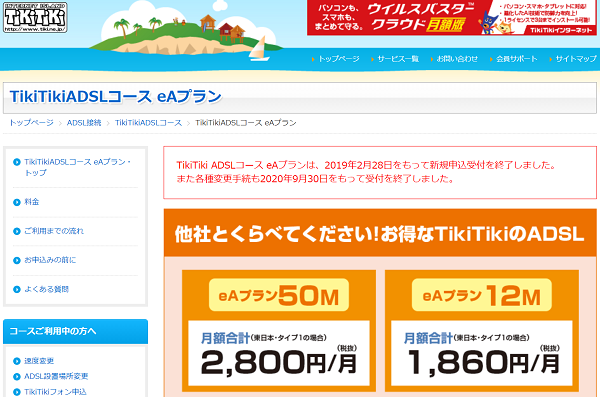Open the TikiTikiフォン申込 link
This screenshot has height=397, width=600.
pos(55,392)
